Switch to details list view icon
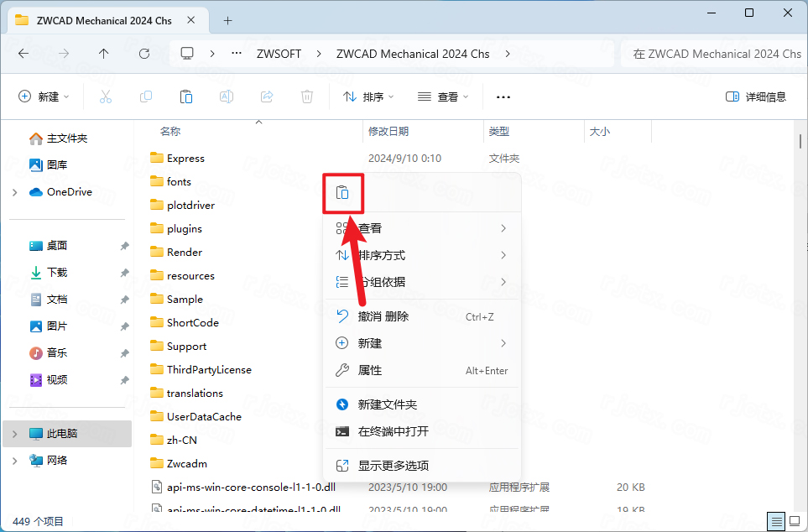 (776, 521)
